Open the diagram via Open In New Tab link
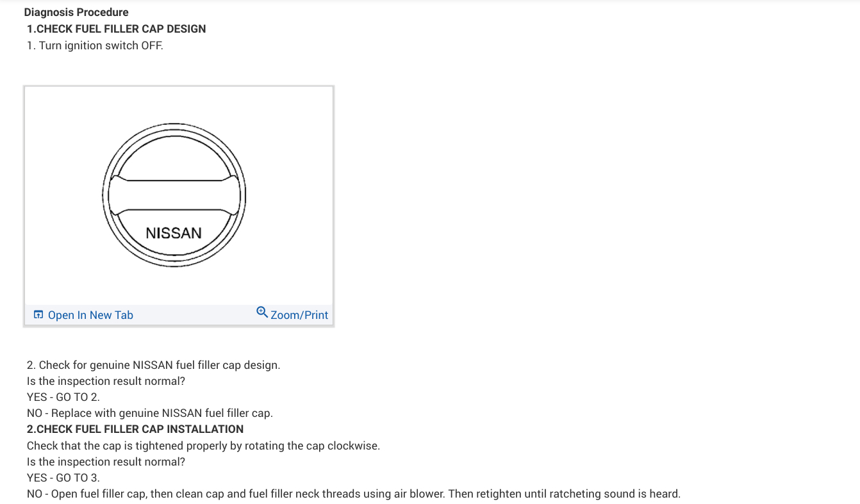860x504 pixels. pyautogui.click(x=90, y=315)
